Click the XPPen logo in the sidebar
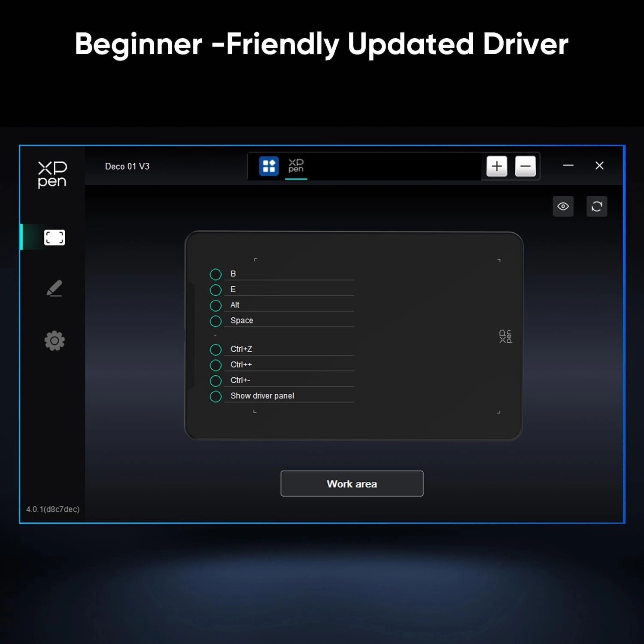The height and width of the screenshot is (644, 644). (52, 175)
